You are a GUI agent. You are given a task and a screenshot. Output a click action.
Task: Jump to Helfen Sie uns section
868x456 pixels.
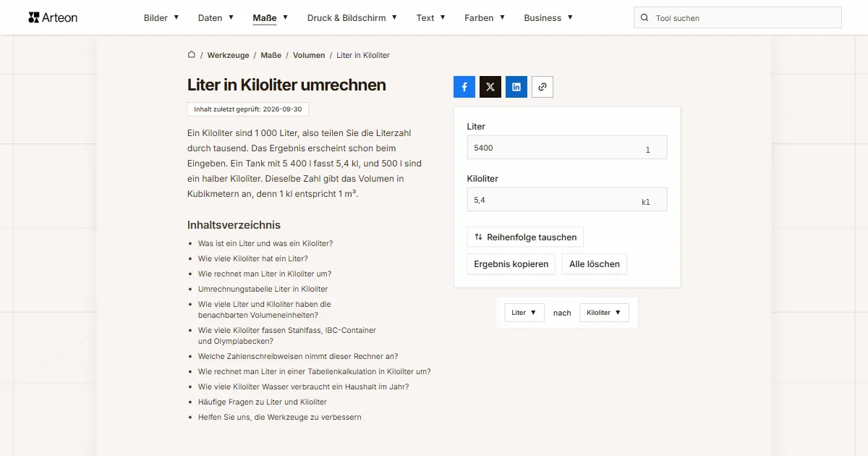[280, 417]
